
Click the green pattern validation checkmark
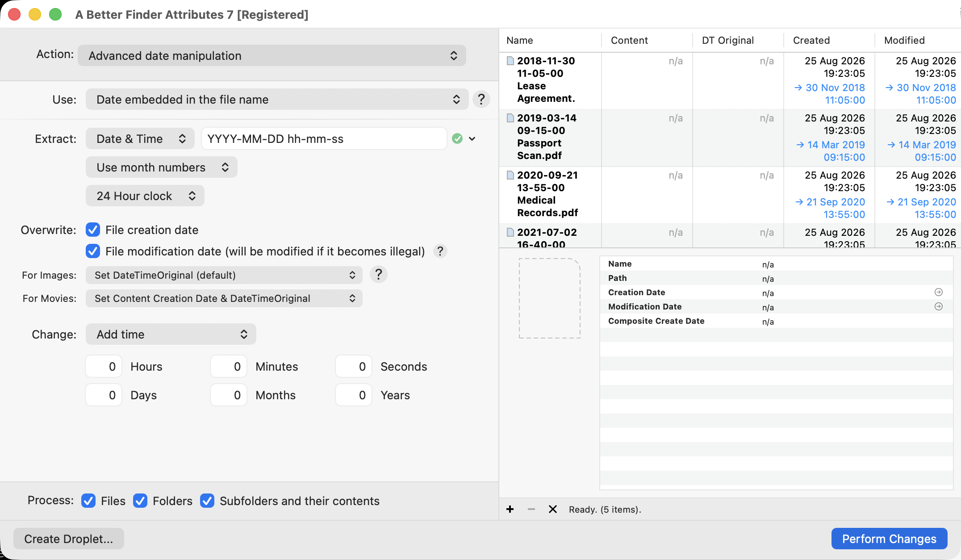[x=457, y=138]
